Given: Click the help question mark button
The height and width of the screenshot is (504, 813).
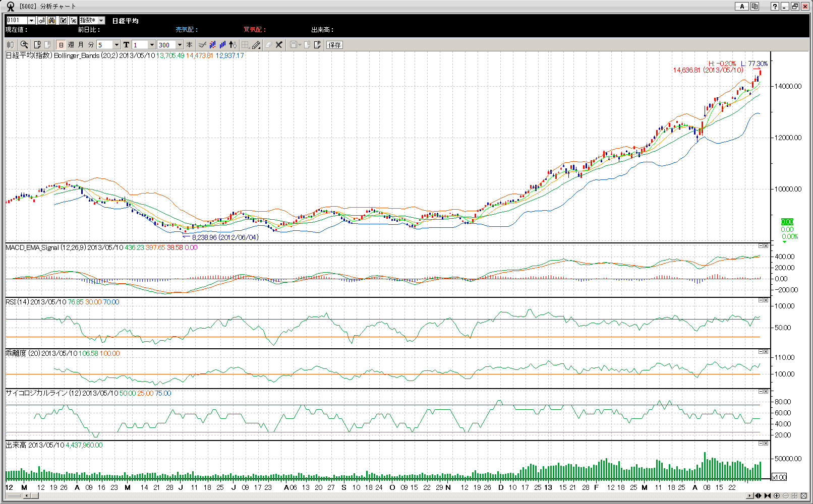Looking at the screenshot, I should 775,6.
